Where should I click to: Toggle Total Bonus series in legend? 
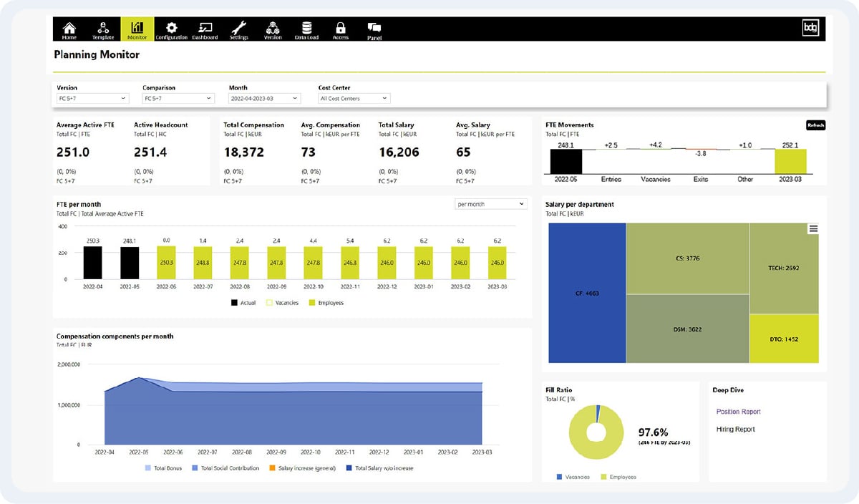coord(163,468)
